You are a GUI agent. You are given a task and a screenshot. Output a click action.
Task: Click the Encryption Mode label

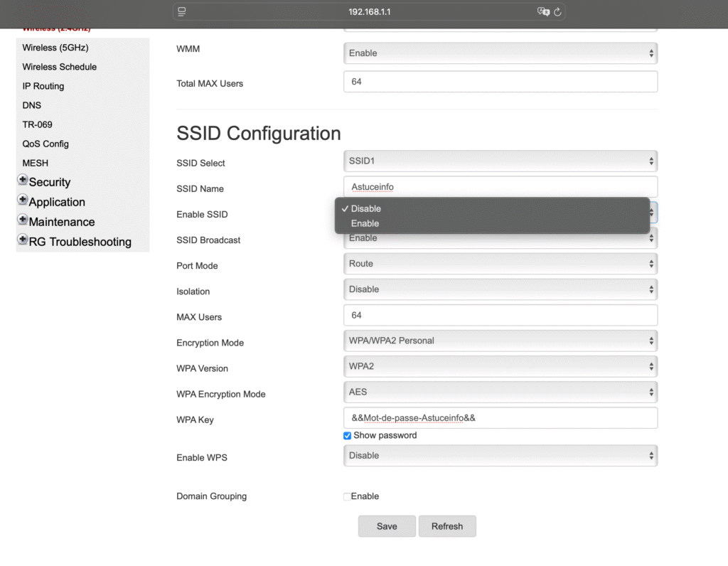[x=210, y=343]
